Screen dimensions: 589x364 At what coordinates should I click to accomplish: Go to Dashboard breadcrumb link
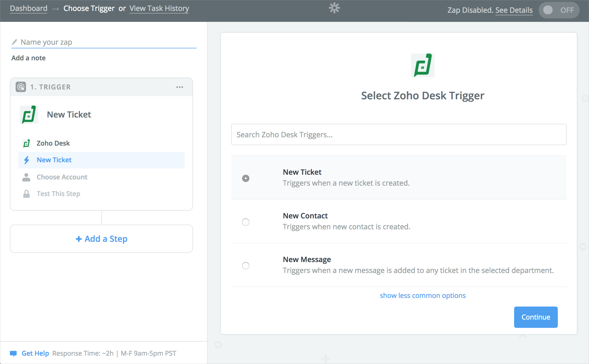coord(29,8)
